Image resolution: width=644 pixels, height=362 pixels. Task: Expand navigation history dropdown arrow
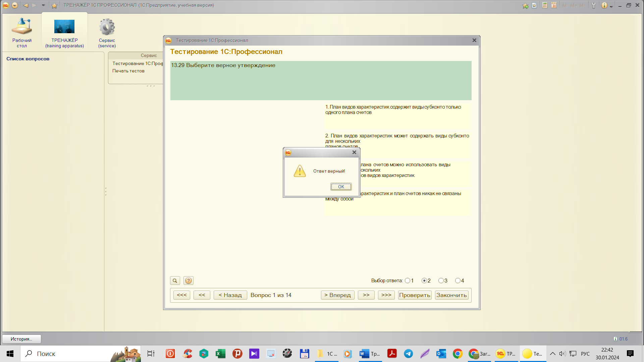pos(43,5)
